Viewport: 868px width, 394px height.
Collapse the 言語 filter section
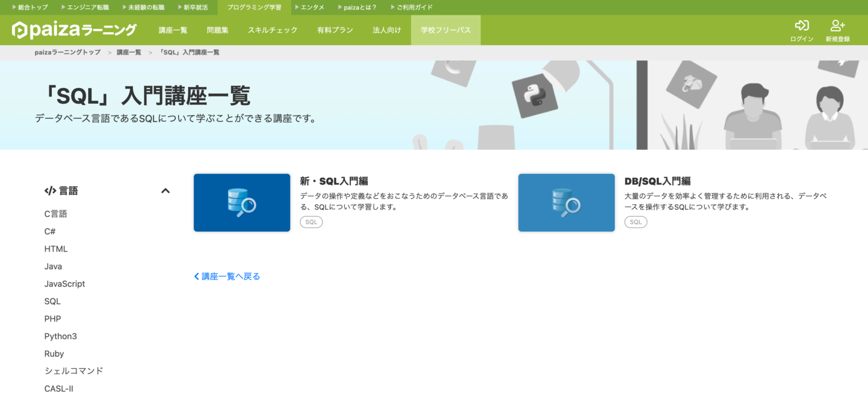click(x=166, y=191)
